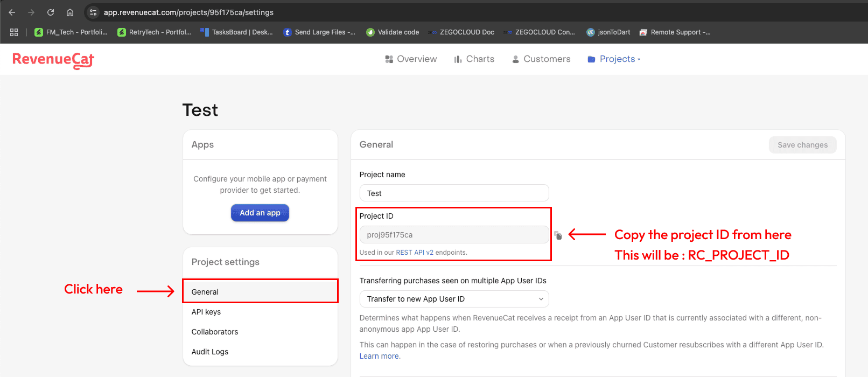Copy the Project ID using the copy icon

pos(558,235)
